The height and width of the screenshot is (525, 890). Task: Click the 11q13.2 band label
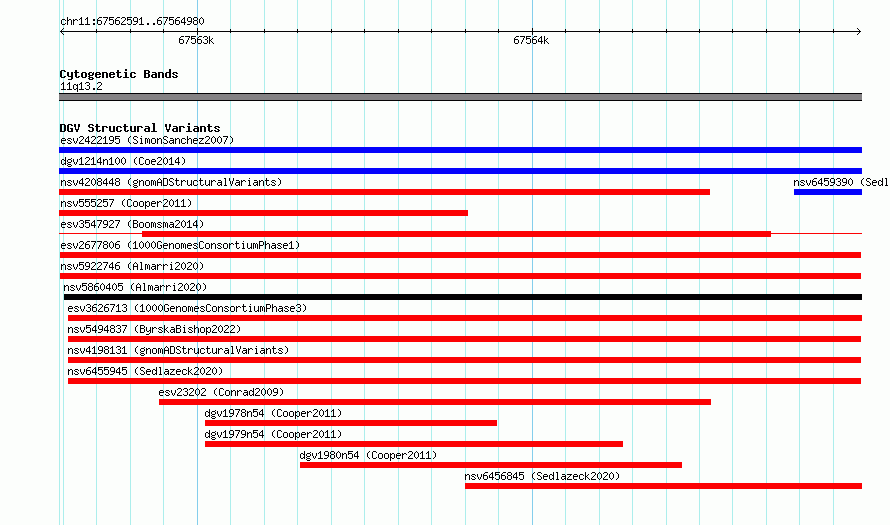81,86
